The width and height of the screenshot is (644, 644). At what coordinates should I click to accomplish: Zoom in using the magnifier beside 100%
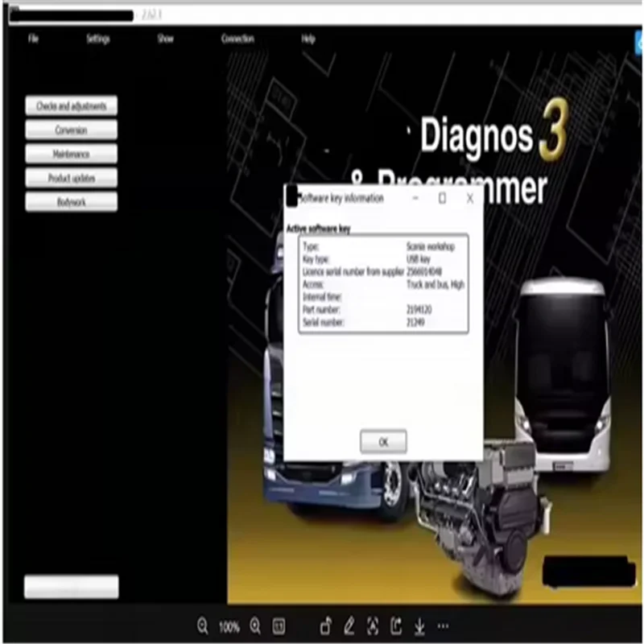pyautogui.click(x=255, y=626)
